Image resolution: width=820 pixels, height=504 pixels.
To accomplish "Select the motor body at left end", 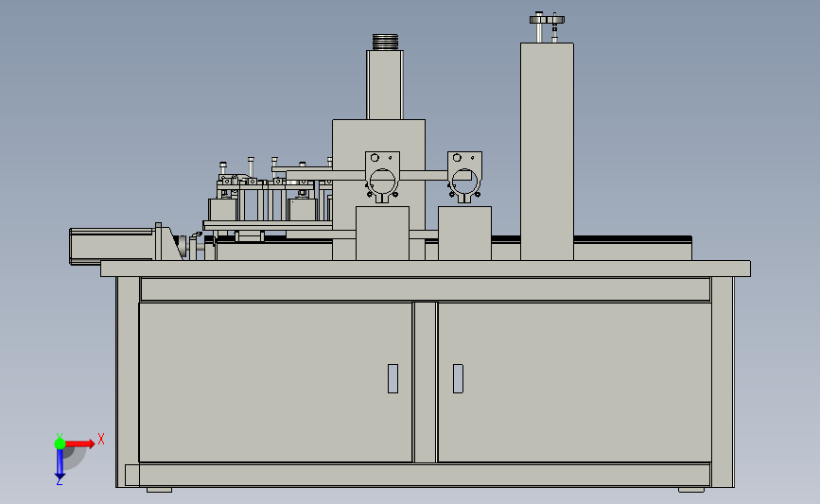I will tap(112, 246).
